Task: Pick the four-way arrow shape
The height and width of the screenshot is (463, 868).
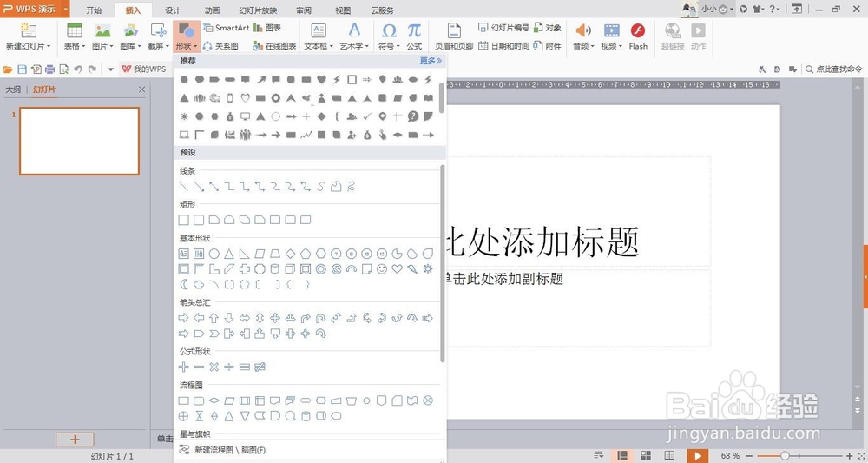Action: (x=274, y=318)
